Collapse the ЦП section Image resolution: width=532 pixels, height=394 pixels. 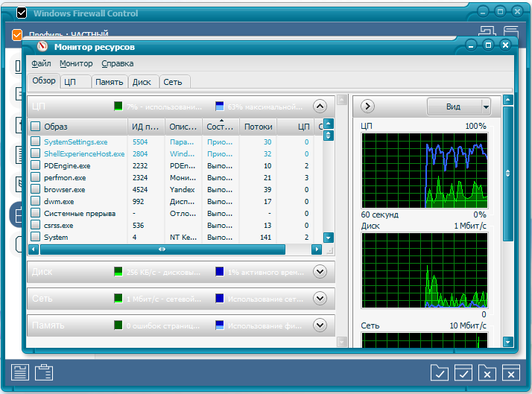pos(320,107)
